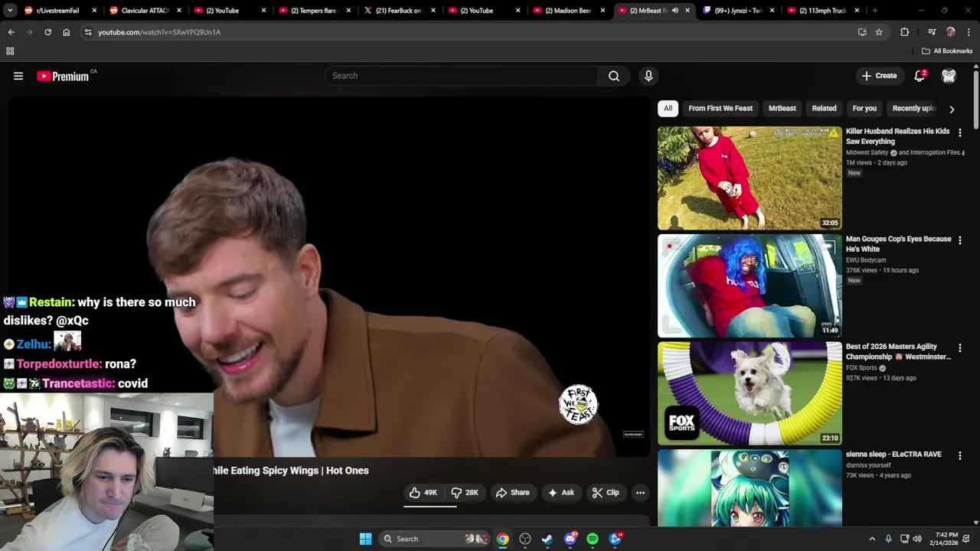The image size is (980, 551).
Task: Switch to r/LivestreamFail browser tab
Action: [x=57, y=11]
